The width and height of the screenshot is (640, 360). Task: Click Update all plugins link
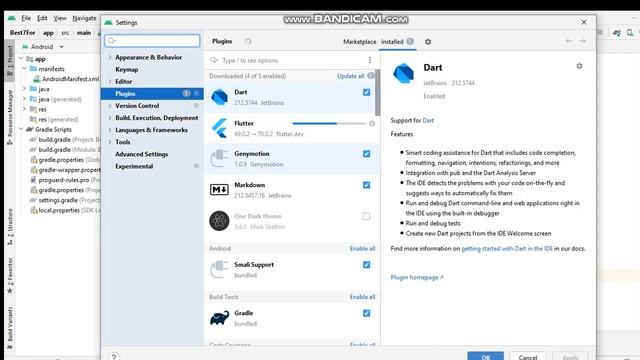[x=351, y=76]
